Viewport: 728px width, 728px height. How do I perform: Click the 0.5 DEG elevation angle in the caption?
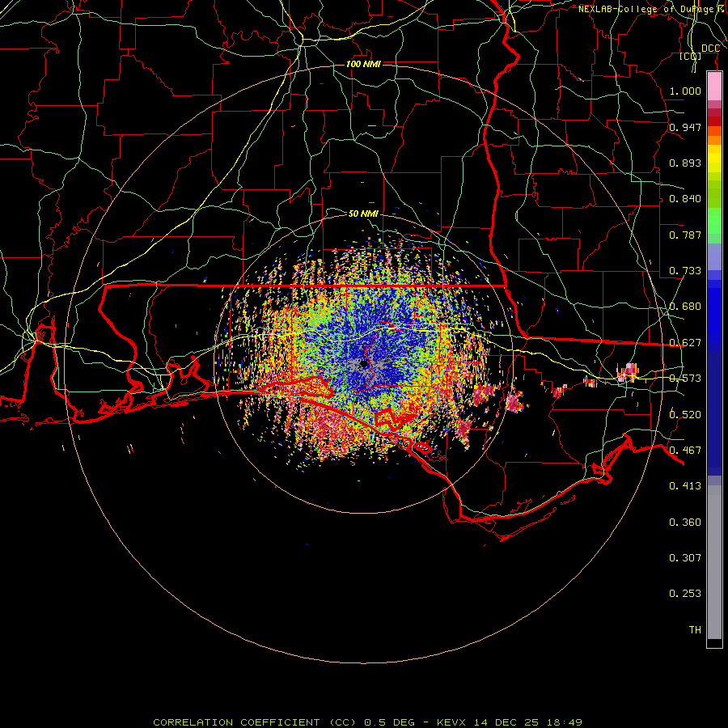coord(390,722)
